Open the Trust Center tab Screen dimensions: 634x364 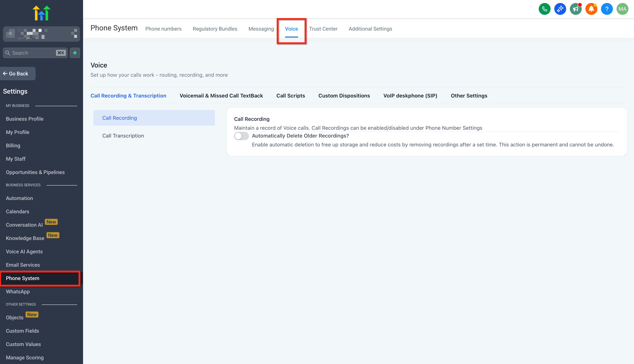323,29
